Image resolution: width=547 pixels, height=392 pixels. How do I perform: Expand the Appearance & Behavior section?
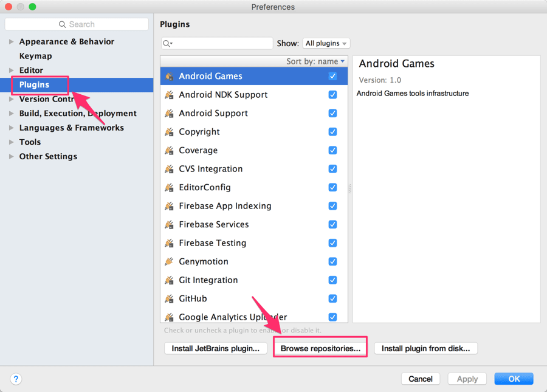pyautogui.click(x=11, y=41)
